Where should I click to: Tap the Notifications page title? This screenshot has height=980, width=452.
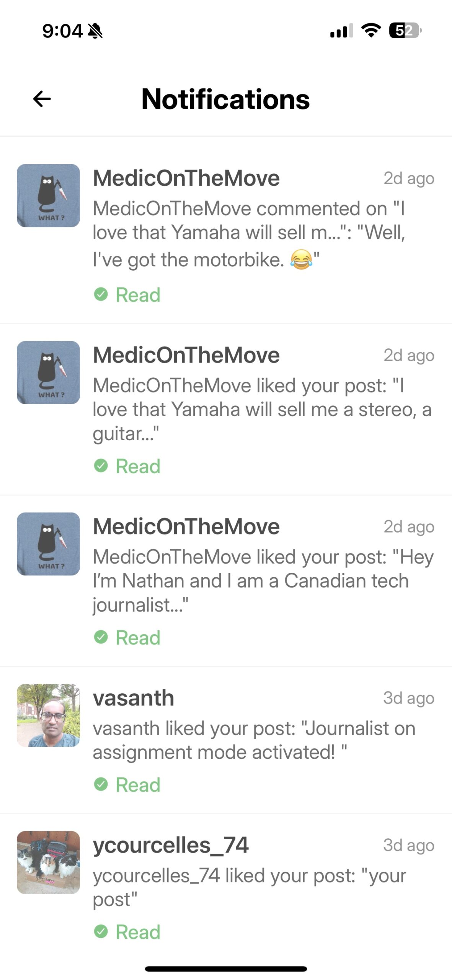tap(225, 99)
